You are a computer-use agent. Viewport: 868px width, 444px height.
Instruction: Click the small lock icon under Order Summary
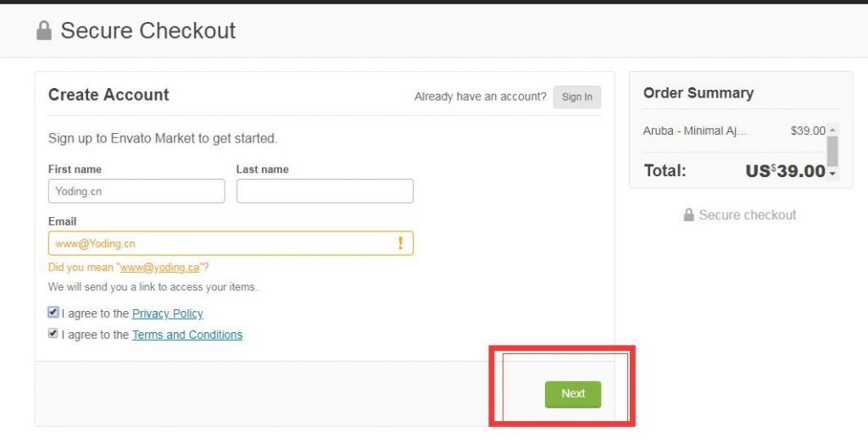tap(689, 215)
